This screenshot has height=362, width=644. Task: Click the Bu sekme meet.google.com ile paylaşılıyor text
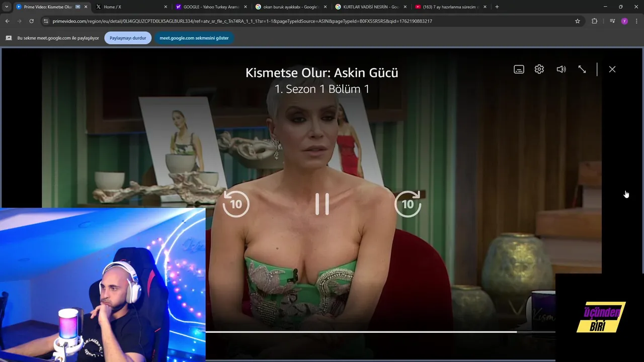(x=58, y=38)
